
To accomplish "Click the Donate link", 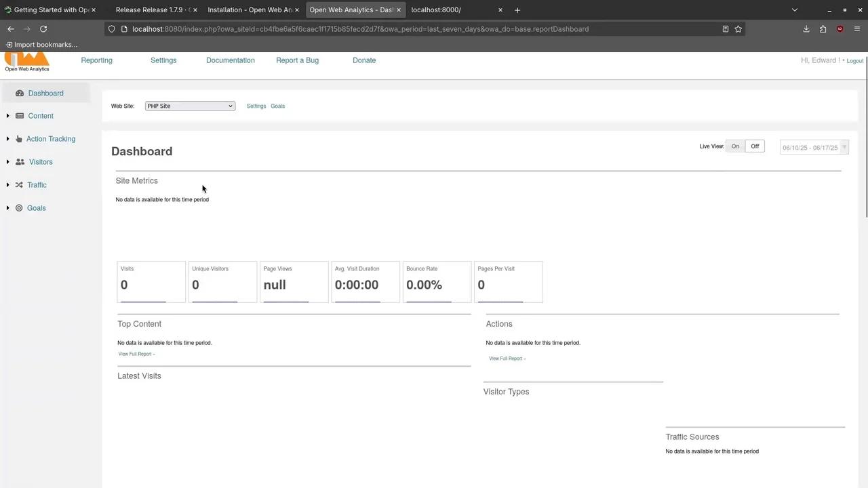I will click(364, 60).
